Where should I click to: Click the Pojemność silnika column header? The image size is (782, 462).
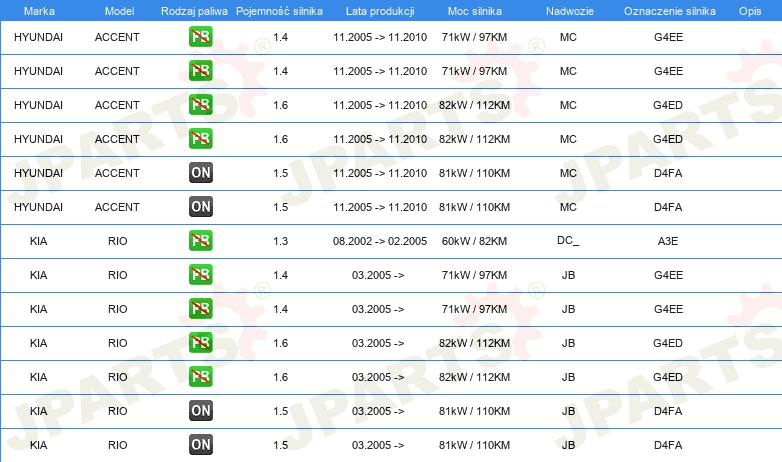pyautogui.click(x=279, y=11)
